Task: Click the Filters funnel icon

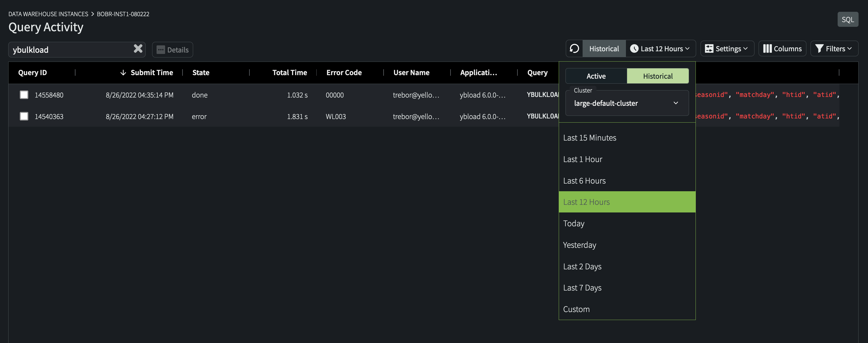Action: [x=819, y=49]
